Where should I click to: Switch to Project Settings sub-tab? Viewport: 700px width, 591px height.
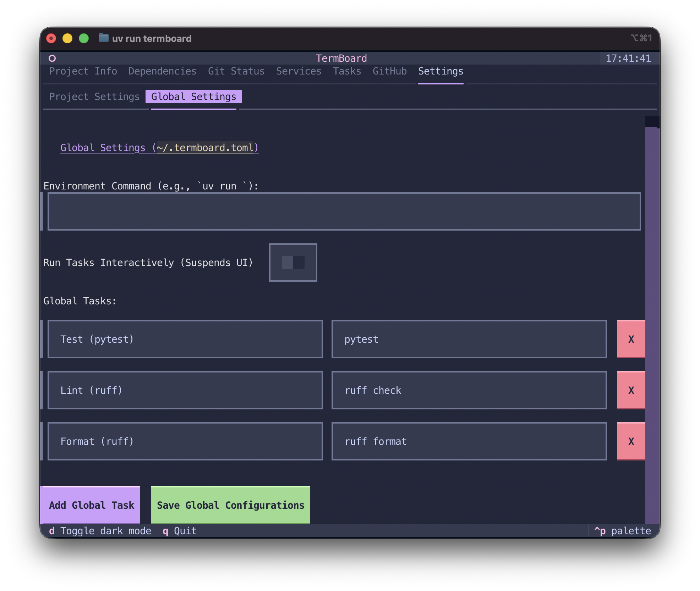(x=94, y=97)
